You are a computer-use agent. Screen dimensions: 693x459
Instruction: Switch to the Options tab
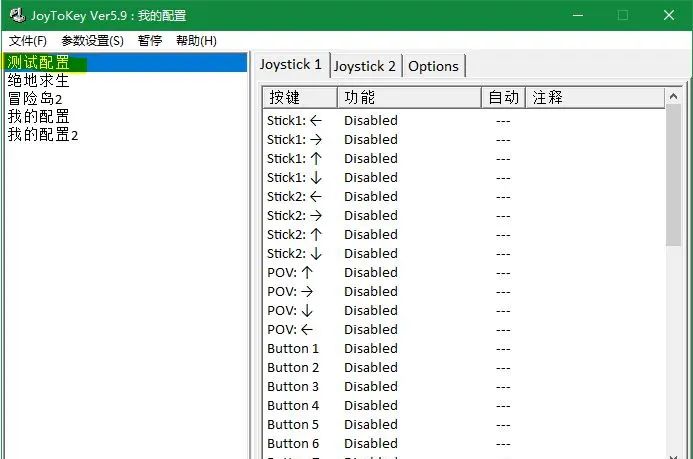tap(434, 66)
